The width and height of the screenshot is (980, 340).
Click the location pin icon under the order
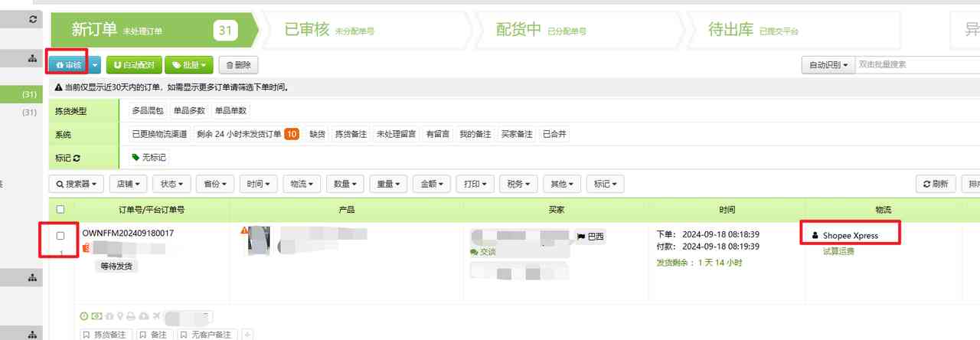119,315
